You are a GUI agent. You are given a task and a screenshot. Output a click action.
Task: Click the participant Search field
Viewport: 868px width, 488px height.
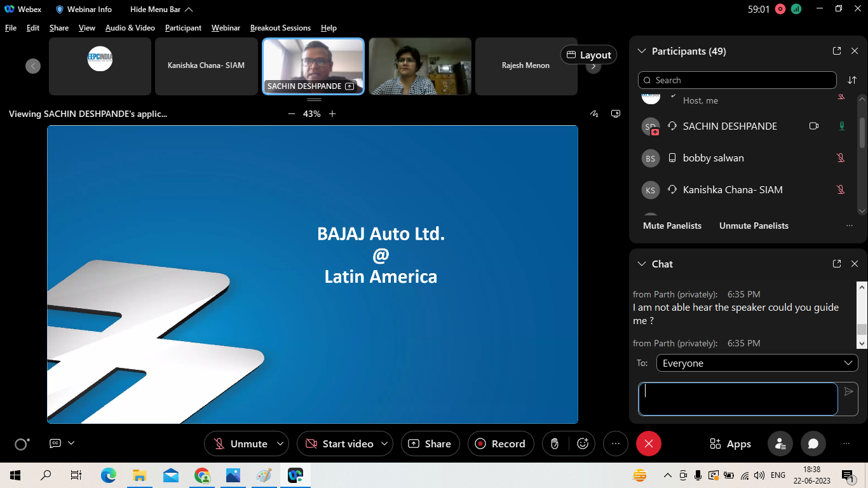[737, 80]
